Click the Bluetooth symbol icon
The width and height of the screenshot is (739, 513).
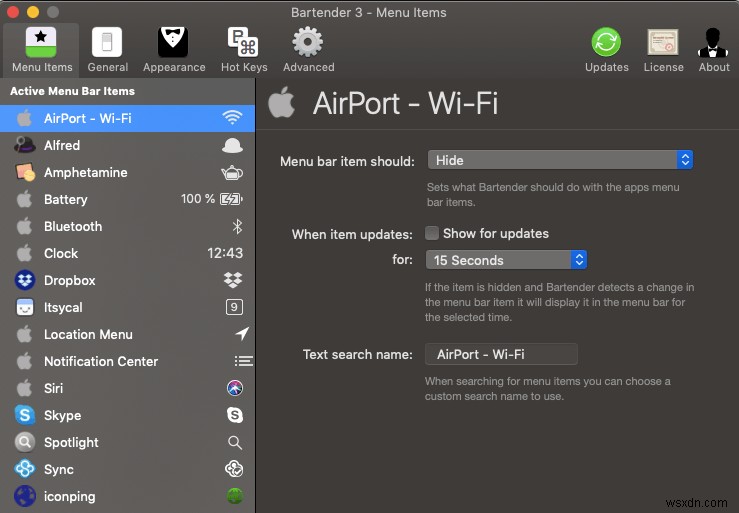click(x=238, y=226)
